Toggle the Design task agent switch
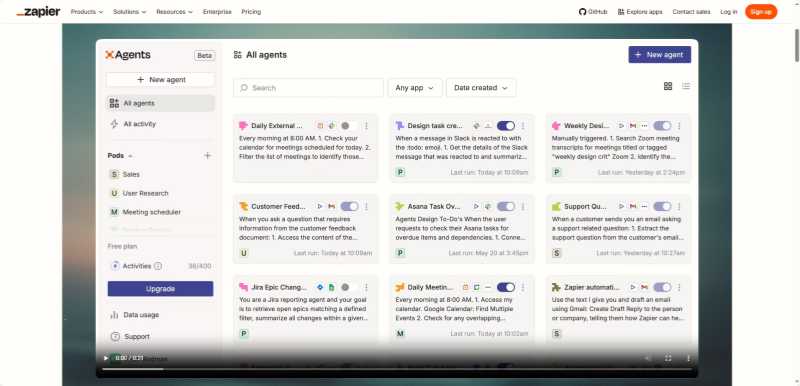800x386 pixels. click(506, 126)
